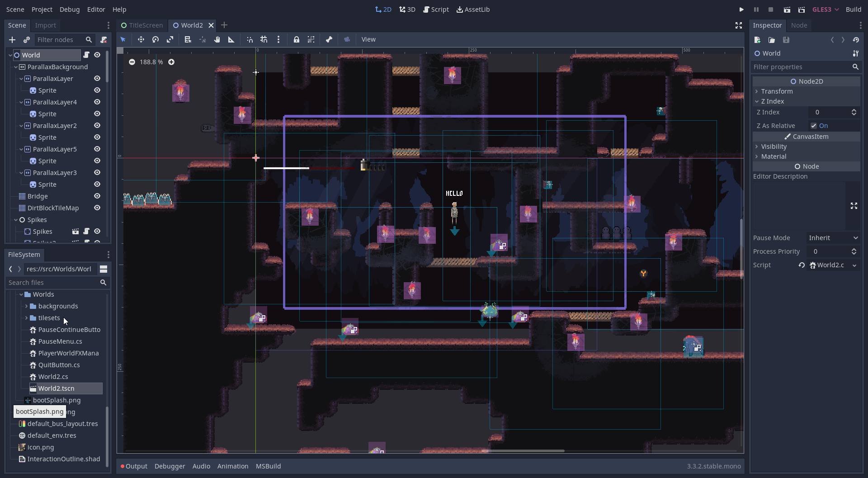Screen dimensions: 868x478
Task: Switch to the Import tab
Action: (46, 25)
